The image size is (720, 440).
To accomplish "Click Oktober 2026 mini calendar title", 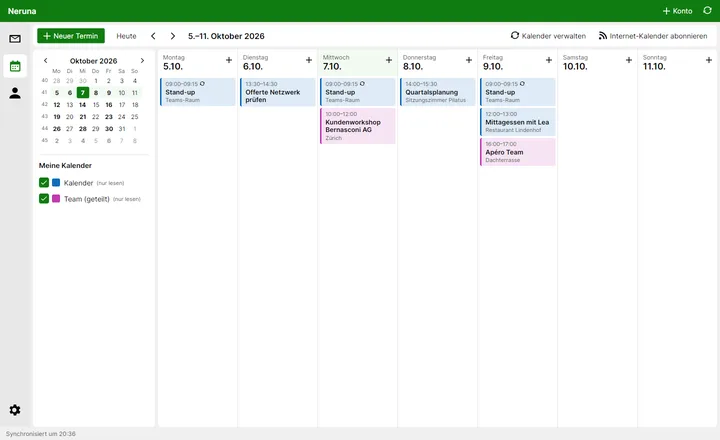I will coord(94,61).
